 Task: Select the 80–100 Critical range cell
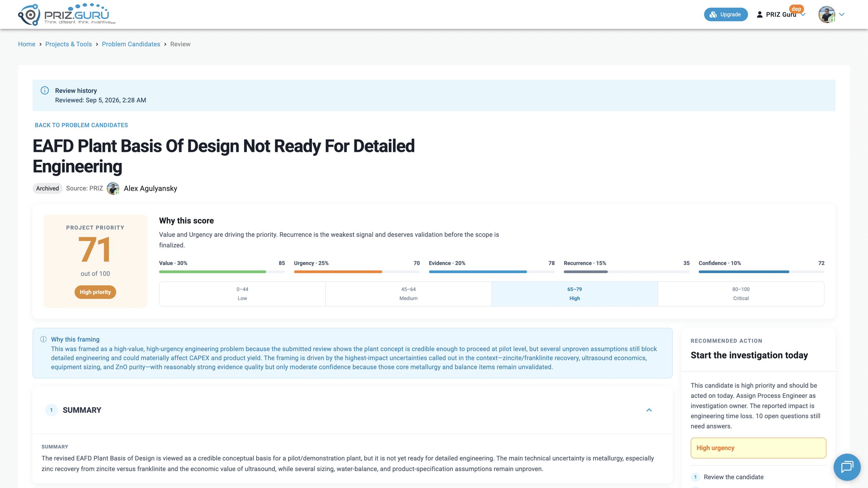coord(741,294)
